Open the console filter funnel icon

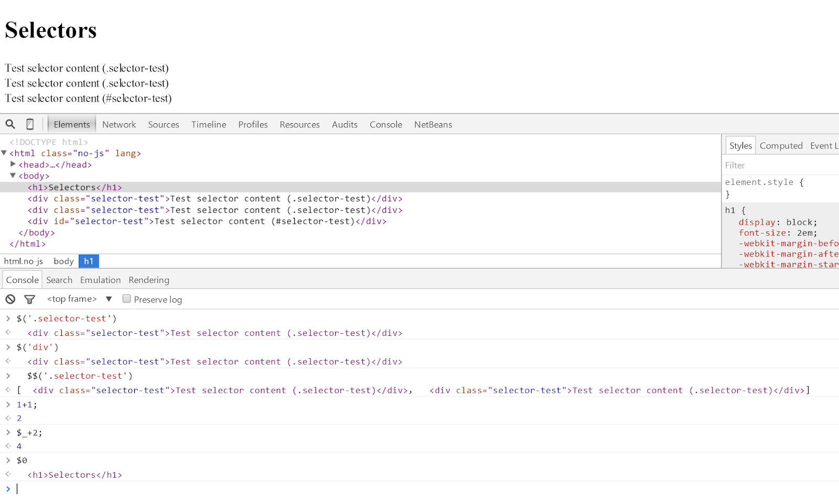click(29, 299)
